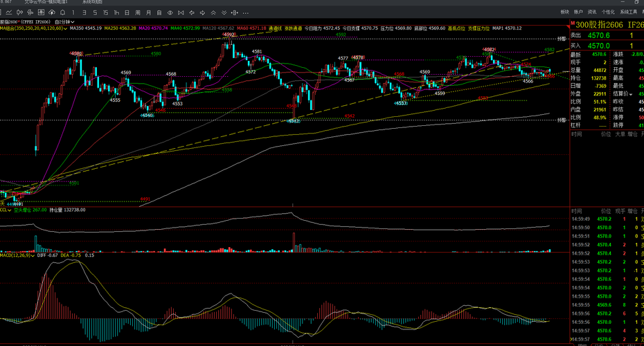Switch to monthly (月) period
This screenshot has height=346, width=644.
pos(148,12)
